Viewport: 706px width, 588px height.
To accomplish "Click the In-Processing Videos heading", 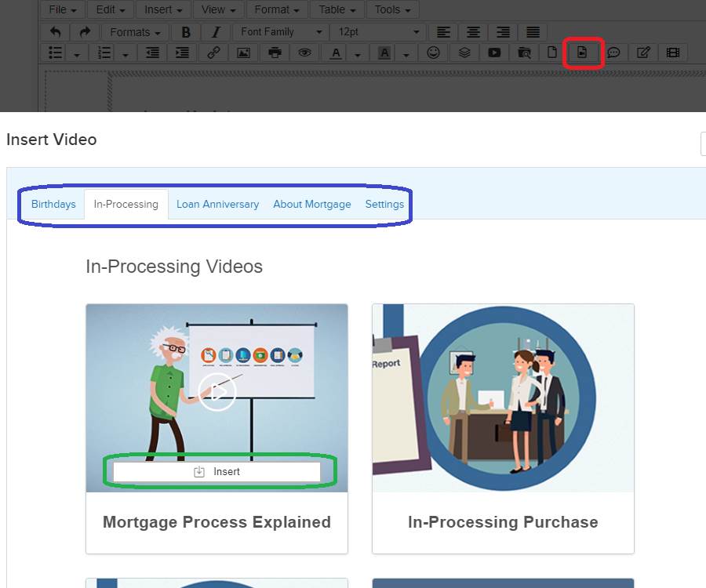I will pyautogui.click(x=174, y=267).
